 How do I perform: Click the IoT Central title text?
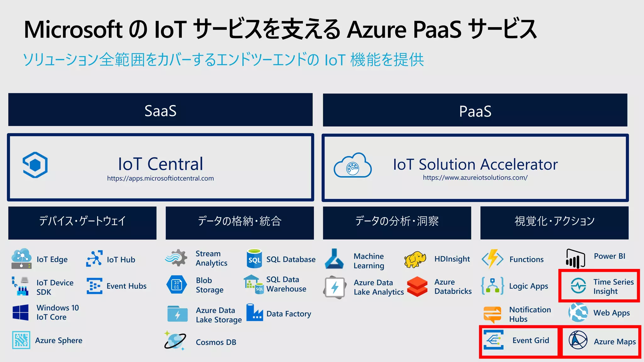click(160, 164)
